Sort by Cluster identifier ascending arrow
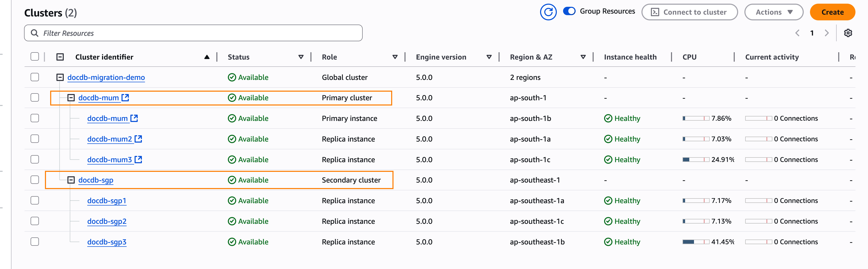868x269 pixels. point(207,57)
